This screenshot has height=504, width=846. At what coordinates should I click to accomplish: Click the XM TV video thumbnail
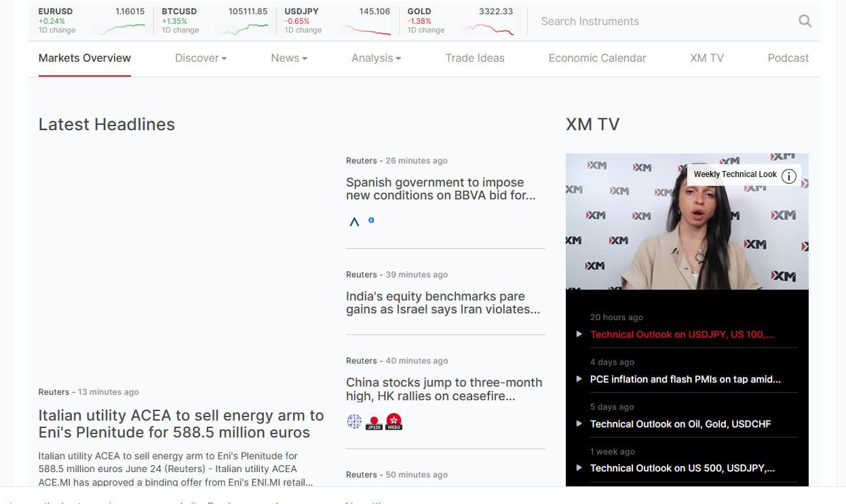coord(687,221)
